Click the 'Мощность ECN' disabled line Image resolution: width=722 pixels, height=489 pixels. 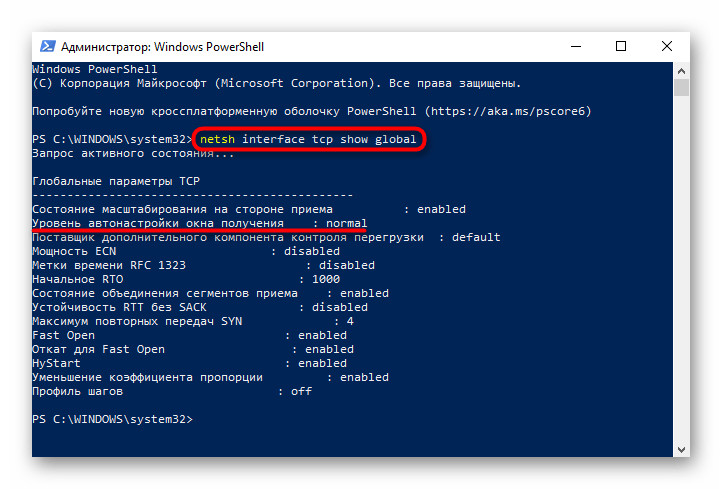coord(186,251)
